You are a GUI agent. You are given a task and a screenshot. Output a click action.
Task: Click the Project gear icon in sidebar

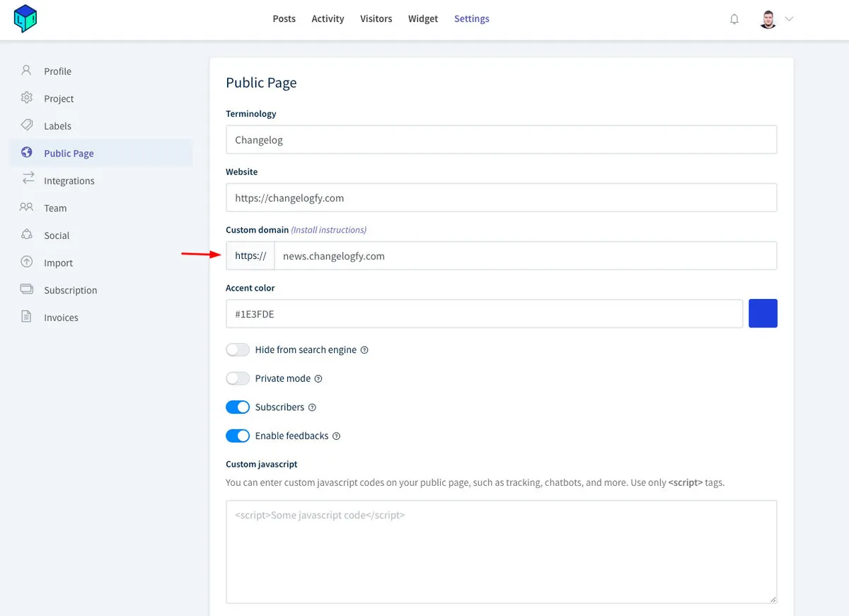[27, 98]
